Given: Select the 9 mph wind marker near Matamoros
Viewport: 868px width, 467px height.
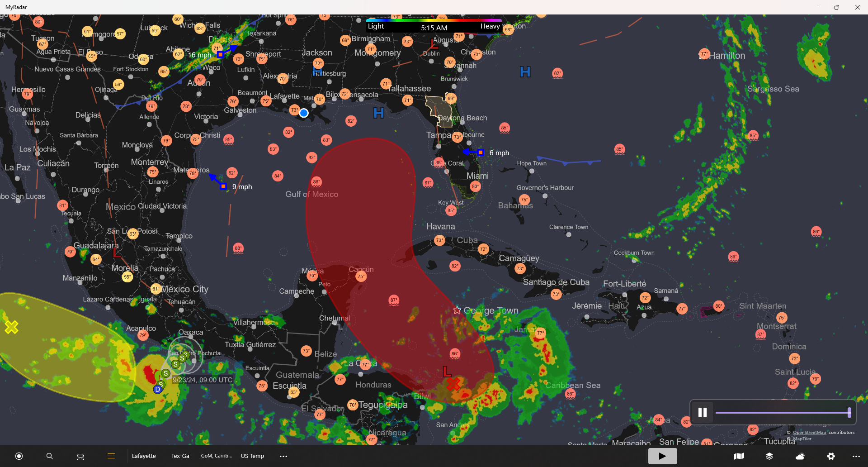Looking at the screenshot, I should coord(223,186).
